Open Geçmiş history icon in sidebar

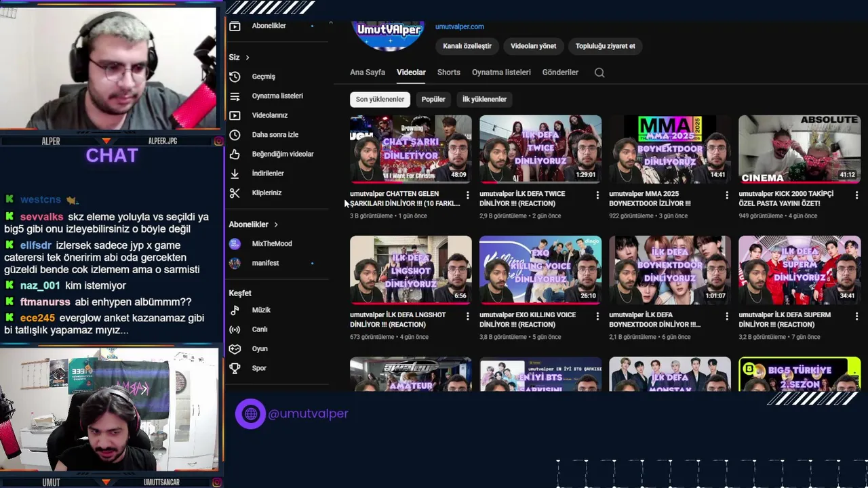235,77
